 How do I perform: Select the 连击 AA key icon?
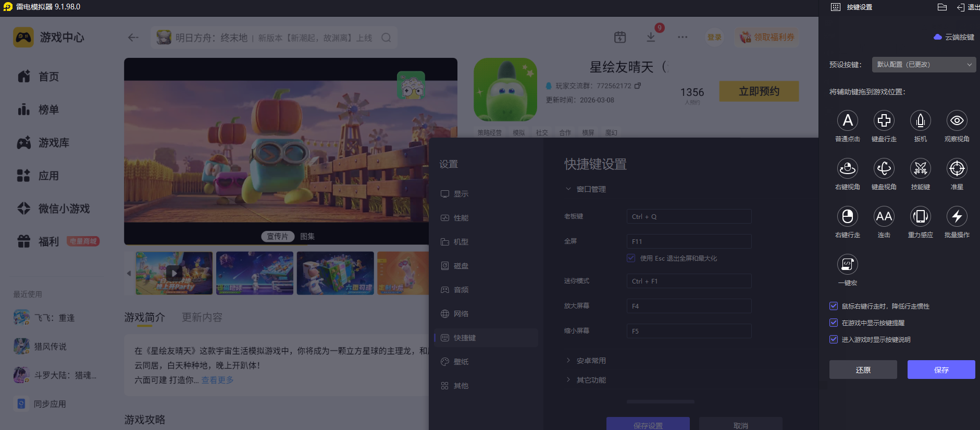(884, 216)
